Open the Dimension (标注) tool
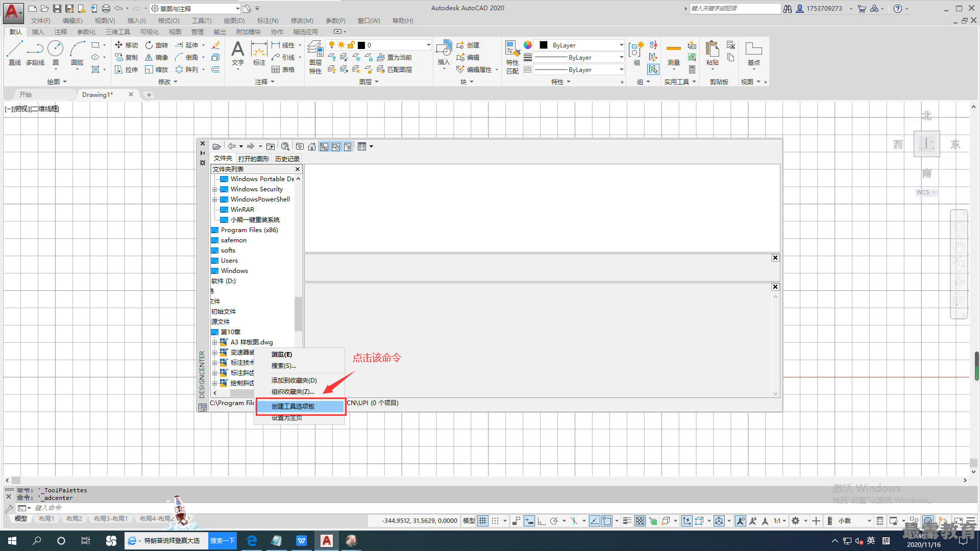 [259, 53]
